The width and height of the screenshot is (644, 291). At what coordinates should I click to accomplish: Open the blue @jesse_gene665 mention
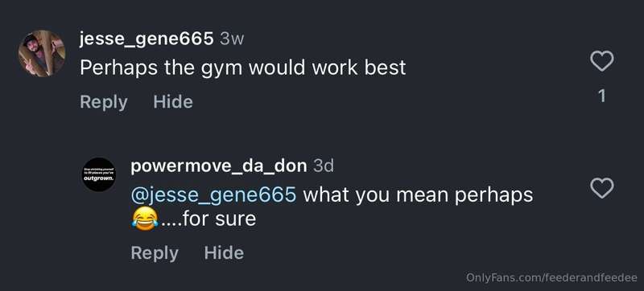pyautogui.click(x=213, y=195)
